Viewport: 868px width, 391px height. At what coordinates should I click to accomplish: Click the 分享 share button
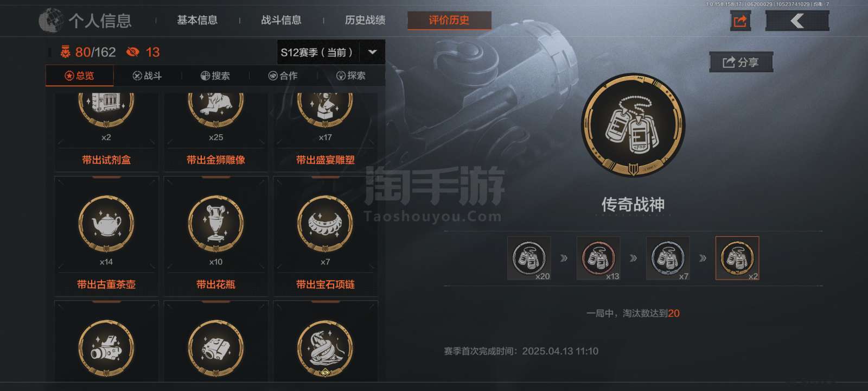point(741,62)
